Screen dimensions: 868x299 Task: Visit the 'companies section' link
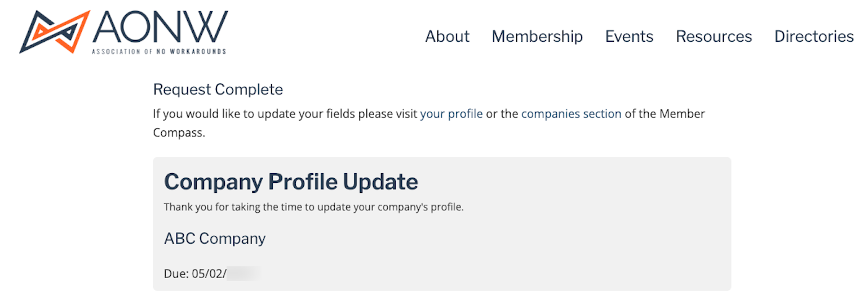pos(571,114)
